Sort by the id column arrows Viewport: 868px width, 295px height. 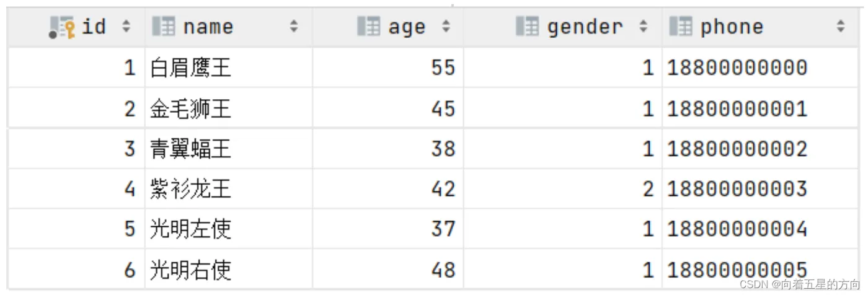(126, 27)
